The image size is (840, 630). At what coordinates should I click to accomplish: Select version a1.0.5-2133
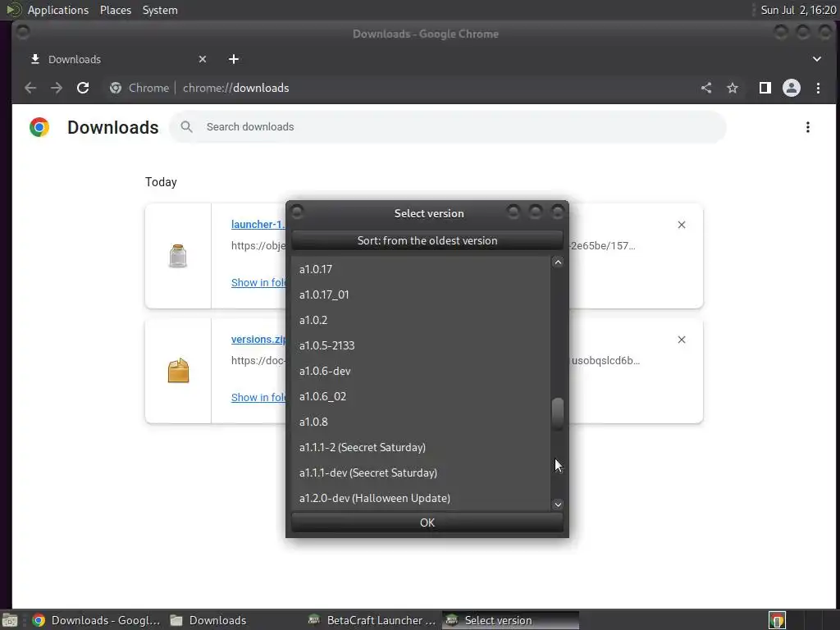click(421, 345)
